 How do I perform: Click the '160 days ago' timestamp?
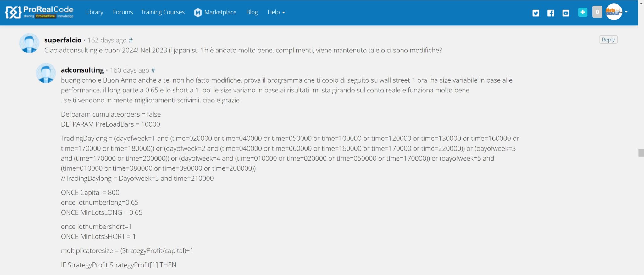point(129,70)
